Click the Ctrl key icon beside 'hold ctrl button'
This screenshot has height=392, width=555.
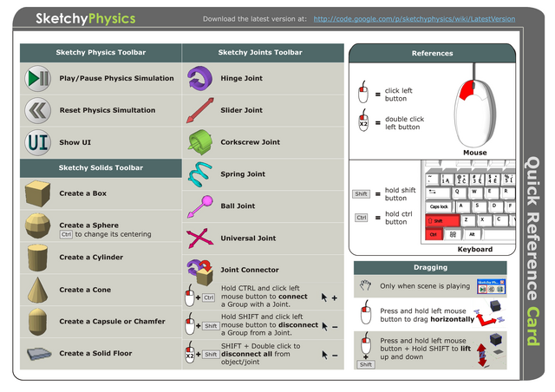362,218
